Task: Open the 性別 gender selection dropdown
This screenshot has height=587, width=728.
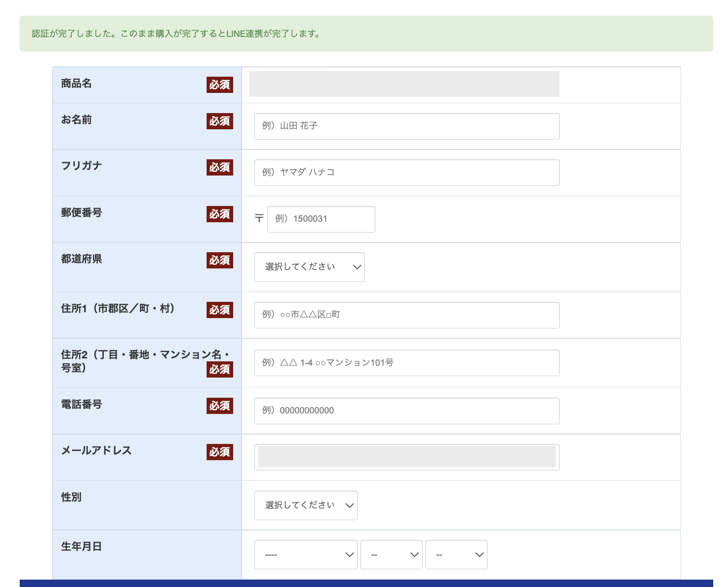Action: (x=305, y=505)
